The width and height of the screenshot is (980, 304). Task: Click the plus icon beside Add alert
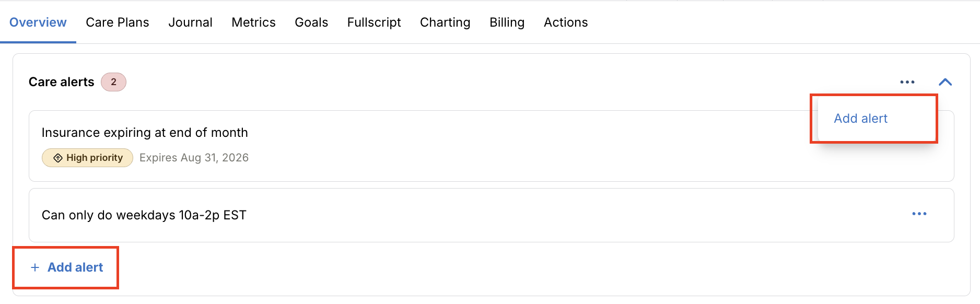pos(35,267)
